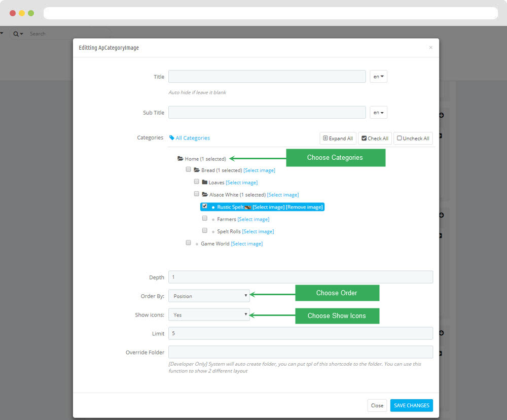Click the Alsace White folder icon
The image size is (507, 420).
coord(205,195)
